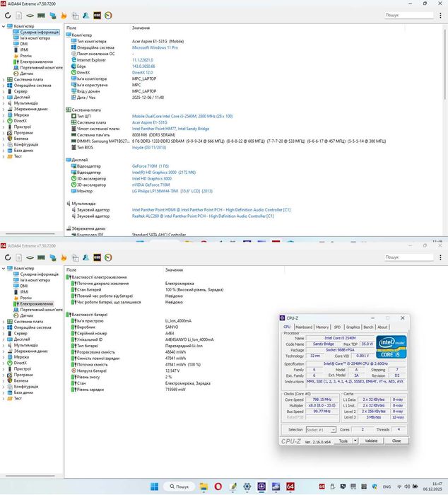Click OSD icon in lower AIDA64 toolbar

(x=98, y=257)
